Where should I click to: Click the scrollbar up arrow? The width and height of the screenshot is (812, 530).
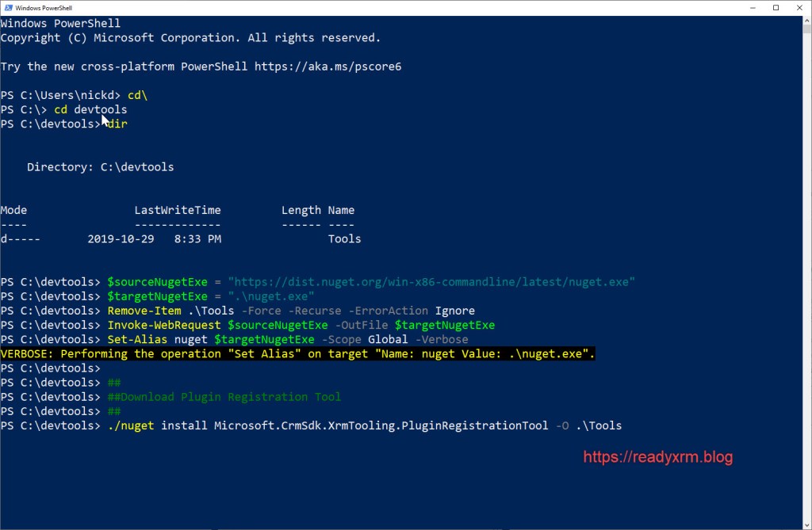click(x=806, y=21)
